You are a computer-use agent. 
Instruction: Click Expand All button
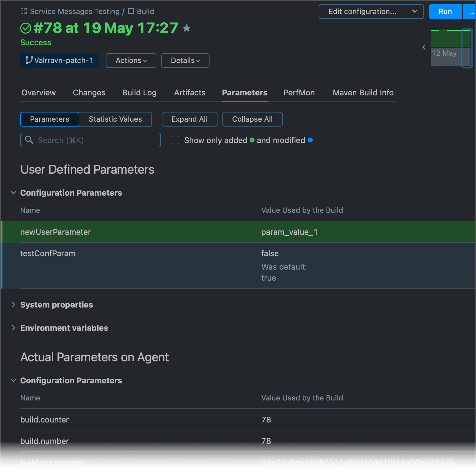(x=189, y=119)
